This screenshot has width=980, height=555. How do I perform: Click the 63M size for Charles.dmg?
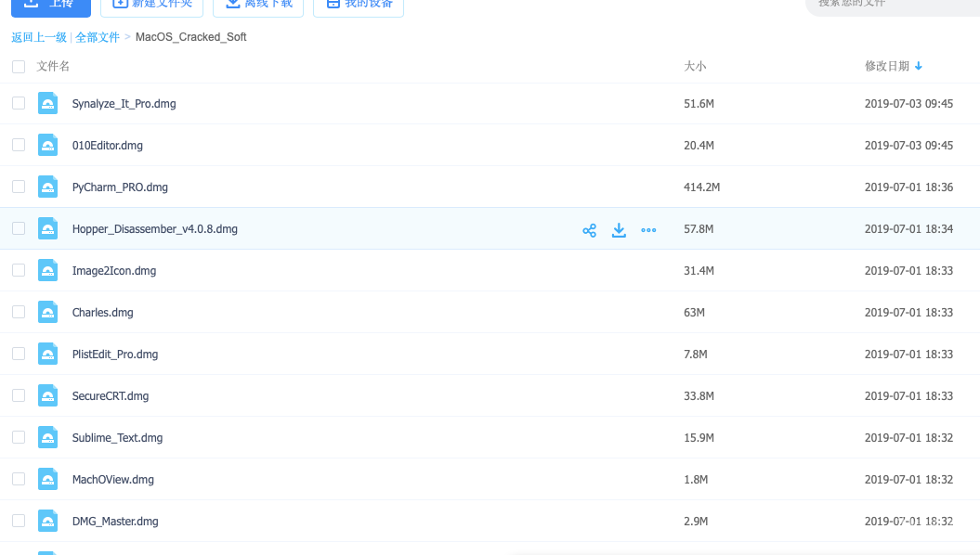pyautogui.click(x=695, y=313)
